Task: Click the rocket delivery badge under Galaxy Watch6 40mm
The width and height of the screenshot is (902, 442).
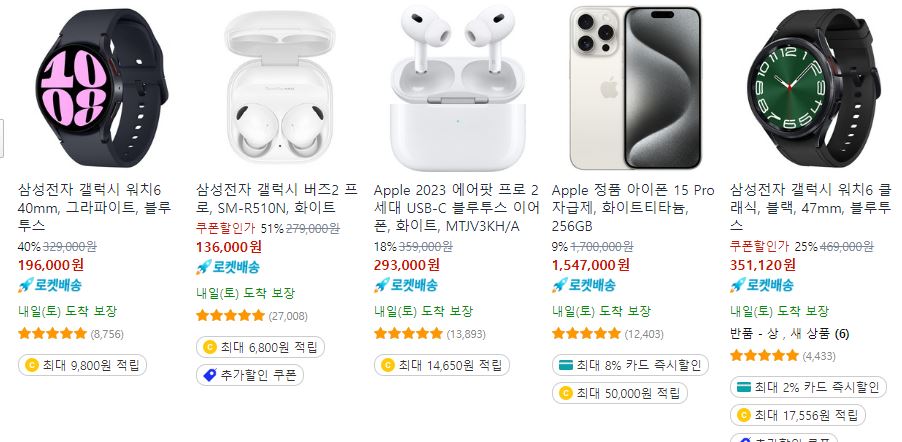Action: pos(50,284)
